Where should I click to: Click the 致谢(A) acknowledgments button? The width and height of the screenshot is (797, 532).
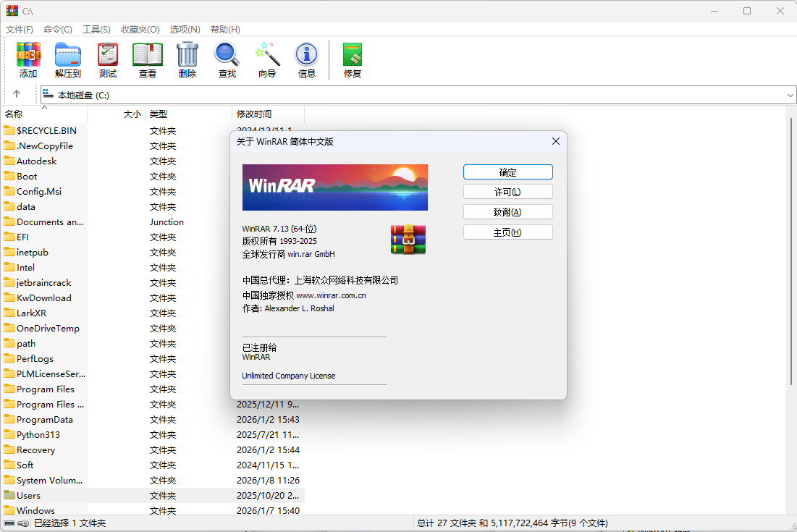coord(507,212)
